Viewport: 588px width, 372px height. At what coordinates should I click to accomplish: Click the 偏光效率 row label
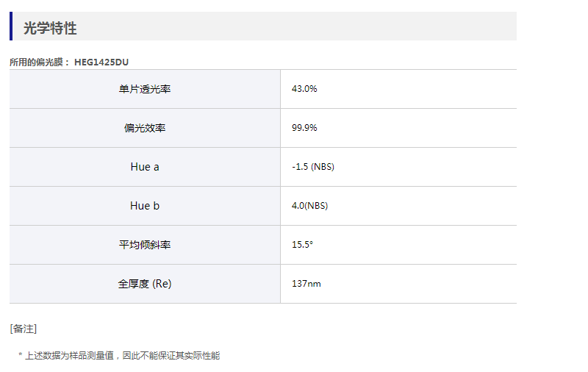(145, 128)
